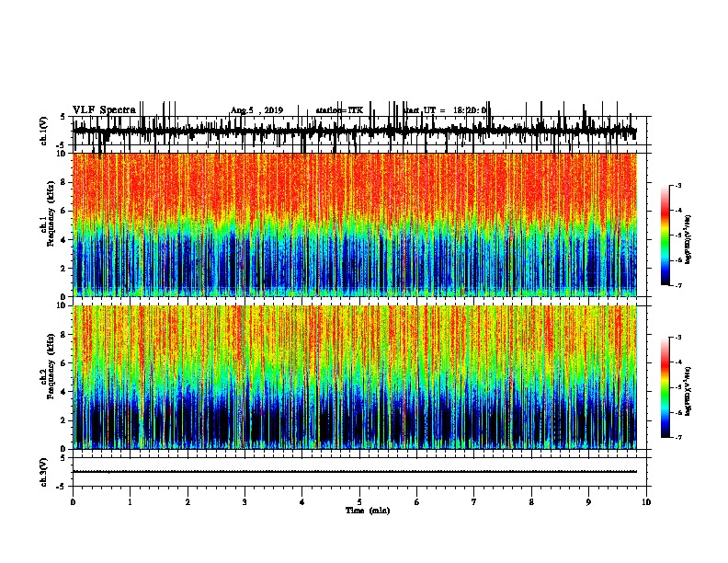
Task: Click the time axis tick label "10"
Action: [646, 502]
